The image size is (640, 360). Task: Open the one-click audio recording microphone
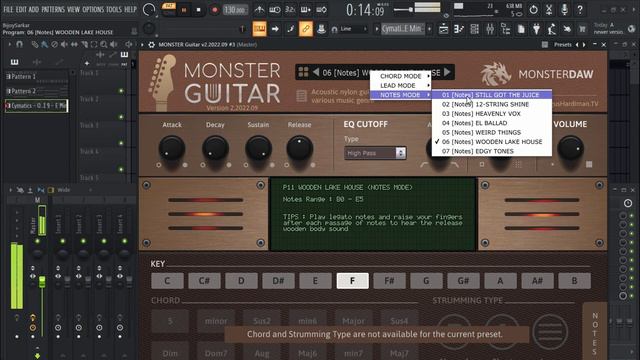564,9
